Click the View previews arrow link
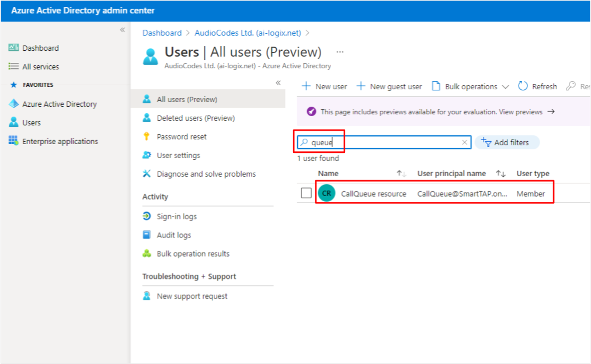This screenshot has height=364, width=591. pos(527,112)
